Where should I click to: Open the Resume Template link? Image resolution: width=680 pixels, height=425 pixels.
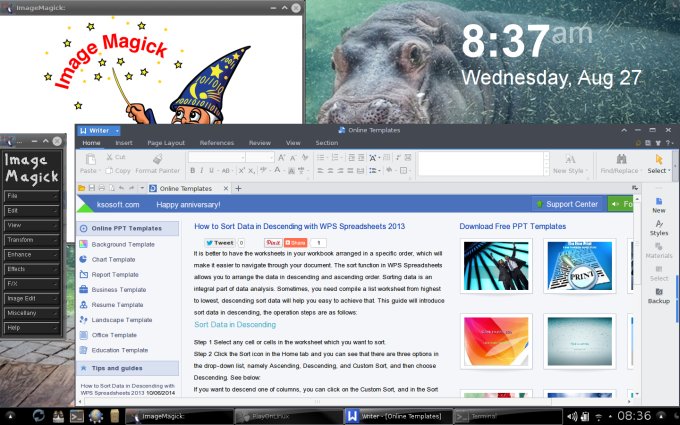point(118,305)
